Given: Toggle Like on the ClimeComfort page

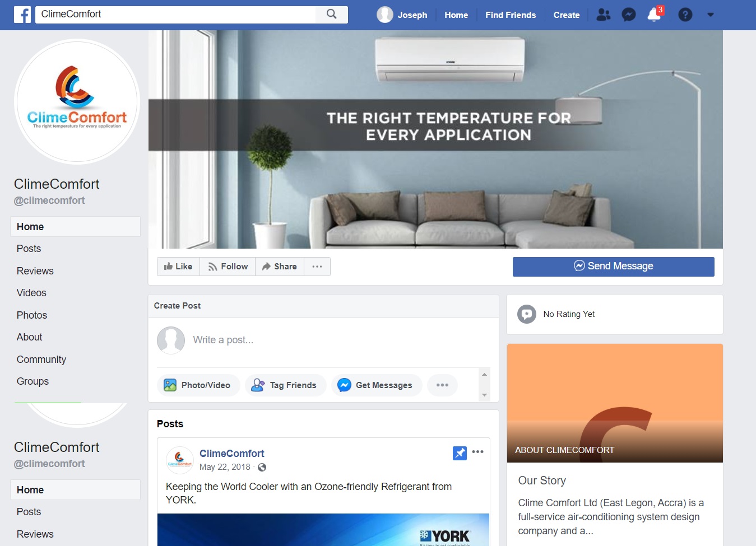Looking at the screenshot, I should pos(178,267).
